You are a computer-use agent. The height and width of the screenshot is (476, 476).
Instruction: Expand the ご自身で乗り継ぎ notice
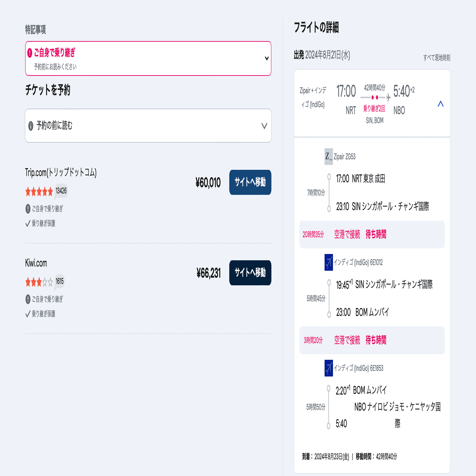[267, 58]
